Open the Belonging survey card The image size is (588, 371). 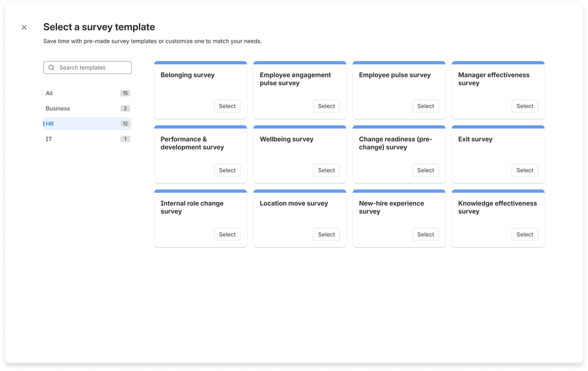coord(200,88)
